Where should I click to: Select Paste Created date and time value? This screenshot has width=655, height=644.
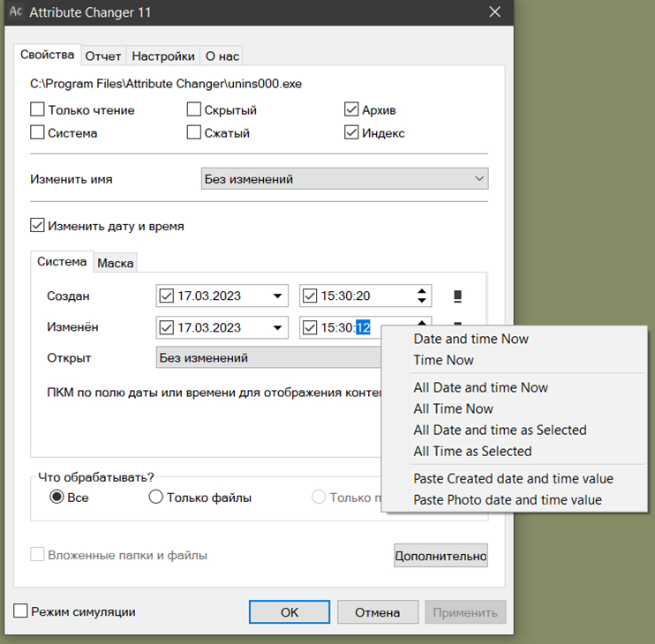513,478
